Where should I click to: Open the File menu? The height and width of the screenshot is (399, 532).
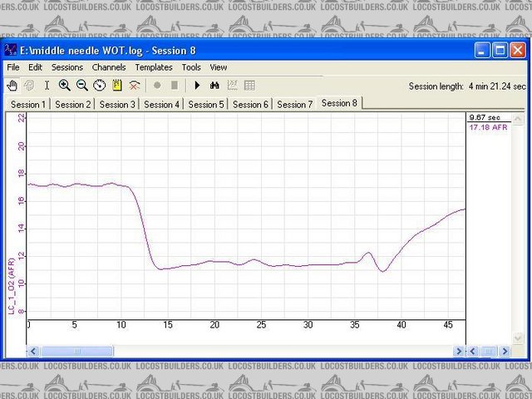coord(13,67)
